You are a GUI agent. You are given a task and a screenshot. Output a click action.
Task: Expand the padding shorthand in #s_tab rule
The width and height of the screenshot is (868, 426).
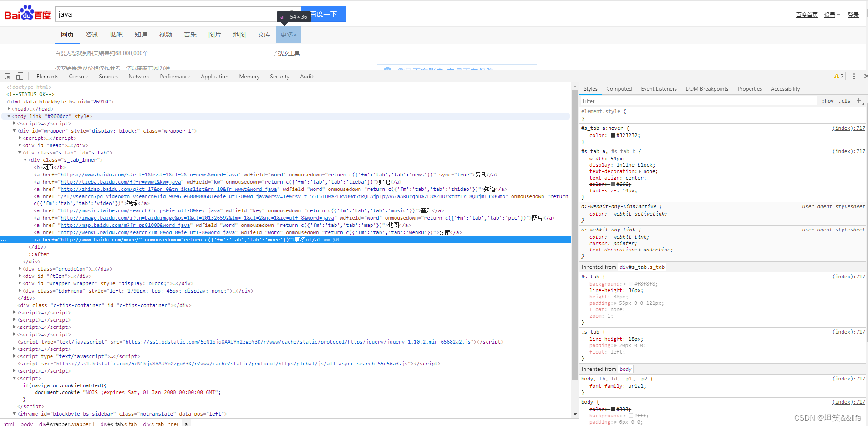(615, 303)
